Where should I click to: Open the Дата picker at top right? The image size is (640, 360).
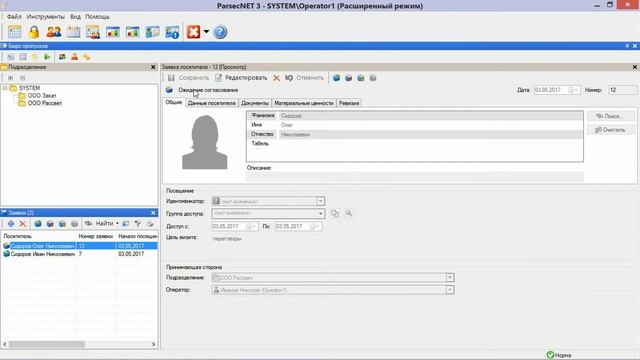[573, 90]
